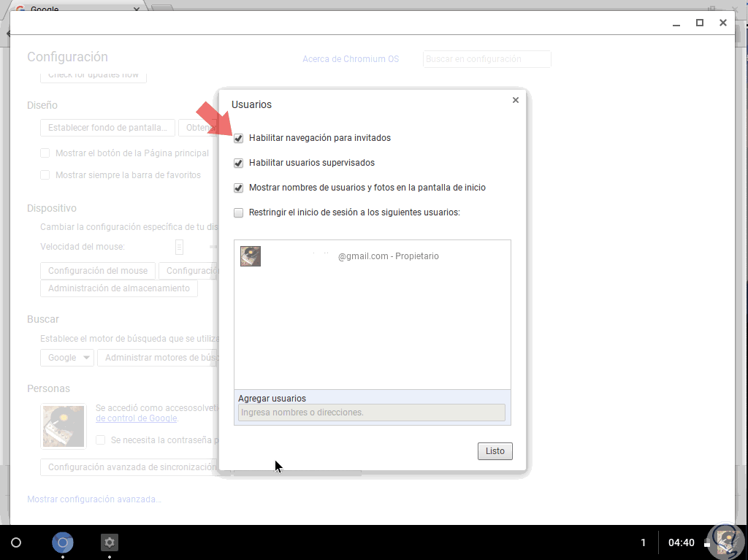Image resolution: width=748 pixels, height=560 pixels.
Task: Toggle Mostrar nombres de usuarios y fotos checkbox
Action: 239,188
